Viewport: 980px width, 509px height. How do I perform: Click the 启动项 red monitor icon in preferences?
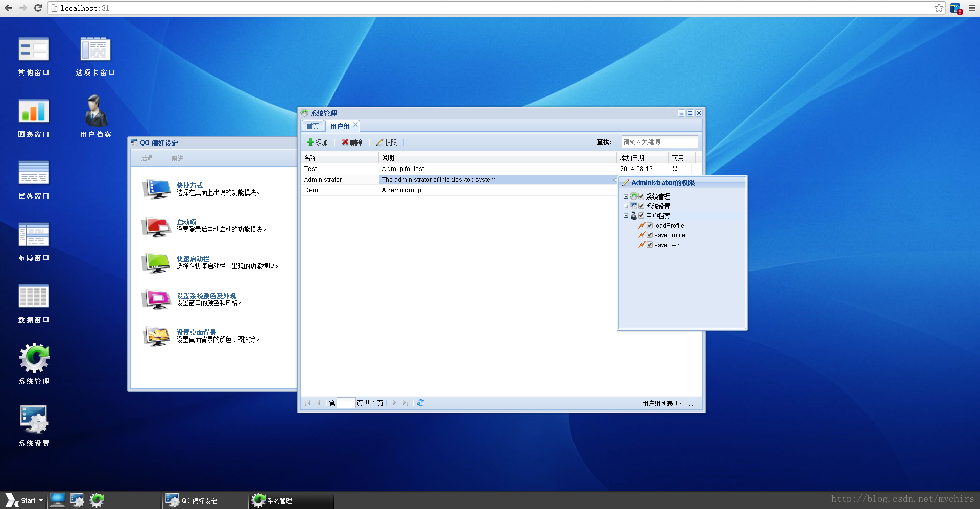(x=156, y=226)
